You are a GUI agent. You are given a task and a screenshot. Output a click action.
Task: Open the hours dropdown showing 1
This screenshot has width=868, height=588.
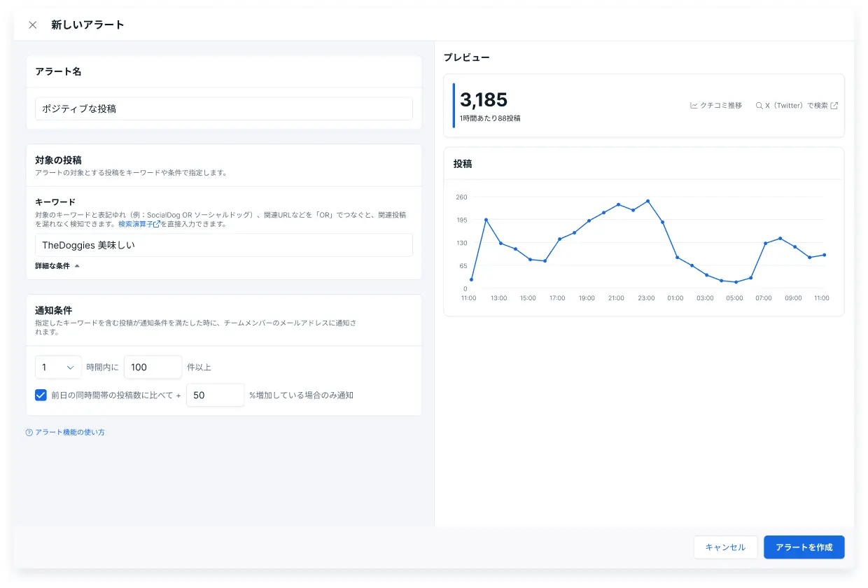point(58,367)
